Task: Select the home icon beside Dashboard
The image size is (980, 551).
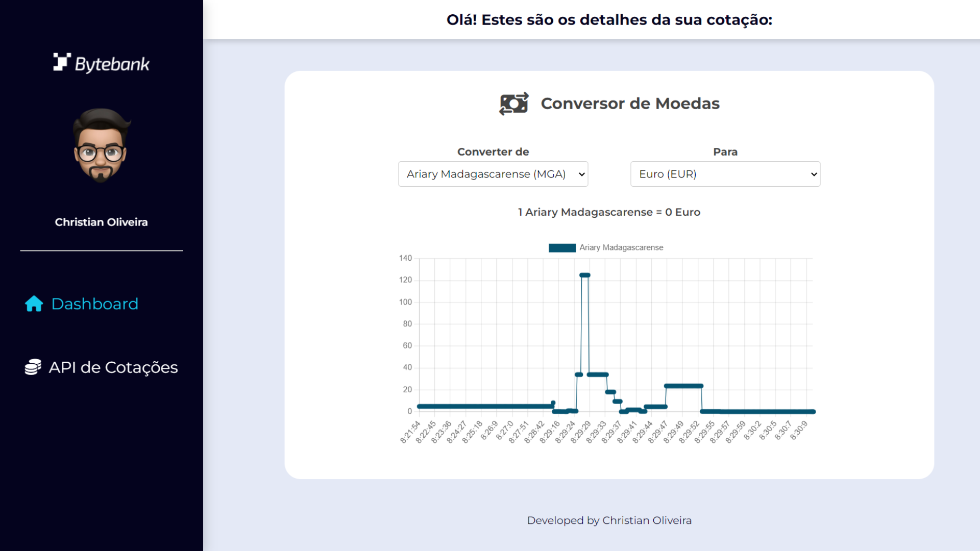Action: [x=33, y=304]
